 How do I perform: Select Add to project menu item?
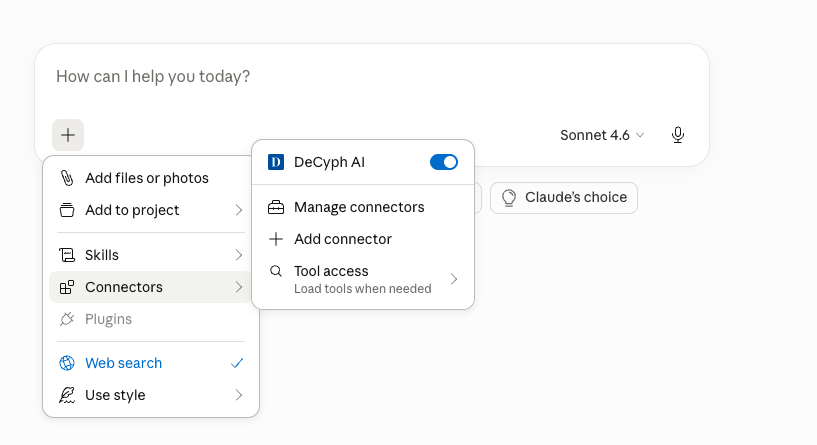(x=151, y=210)
